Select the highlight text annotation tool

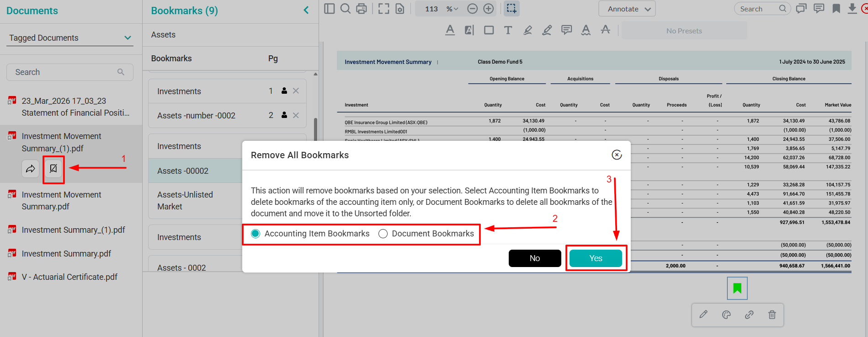point(469,30)
